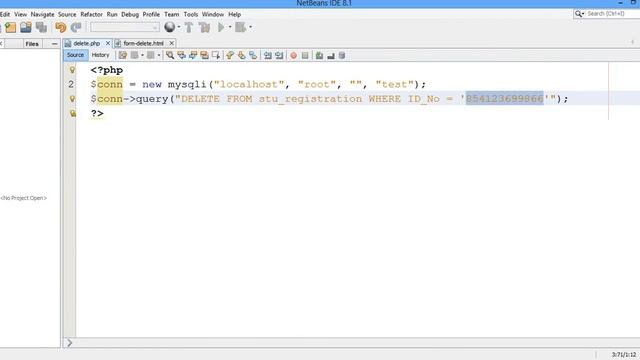Stop macro recording square icon
640x360 pixels.
point(305,55)
